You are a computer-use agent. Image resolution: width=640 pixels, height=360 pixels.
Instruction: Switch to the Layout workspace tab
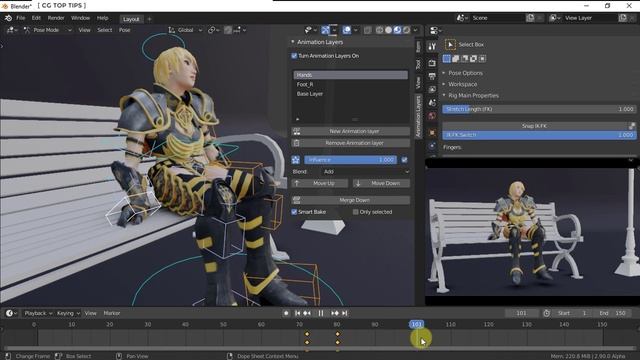click(131, 19)
